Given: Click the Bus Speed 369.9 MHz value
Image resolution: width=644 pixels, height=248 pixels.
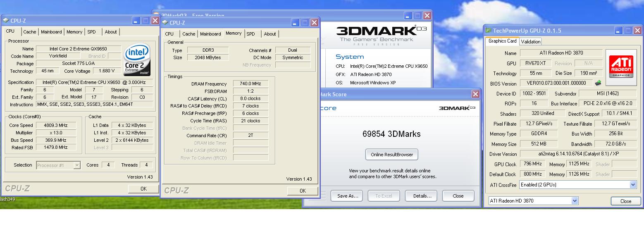Looking at the screenshot, I should (55, 140).
